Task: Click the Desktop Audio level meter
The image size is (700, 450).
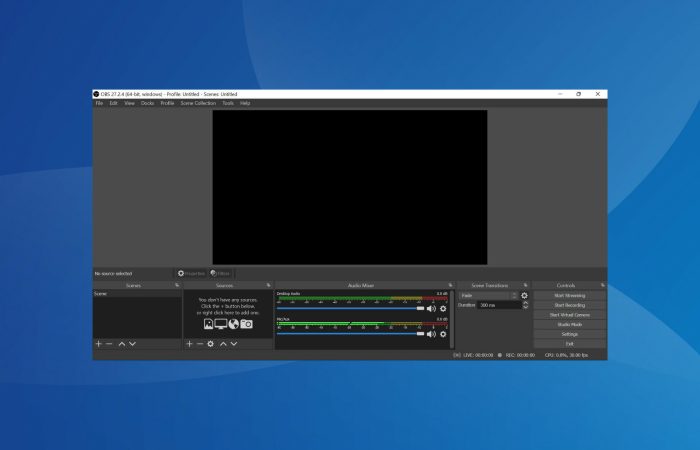Action: pos(362,298)
